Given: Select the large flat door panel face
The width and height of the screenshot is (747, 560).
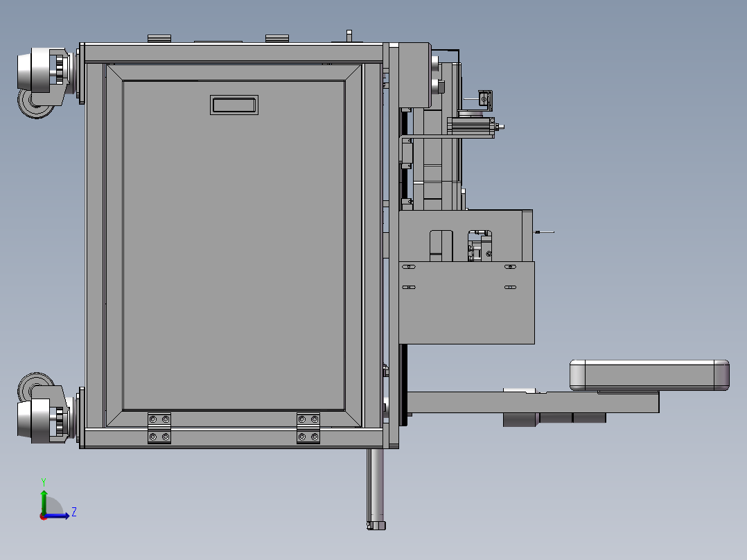Looking at the screenshot, I should coord(234,245).
